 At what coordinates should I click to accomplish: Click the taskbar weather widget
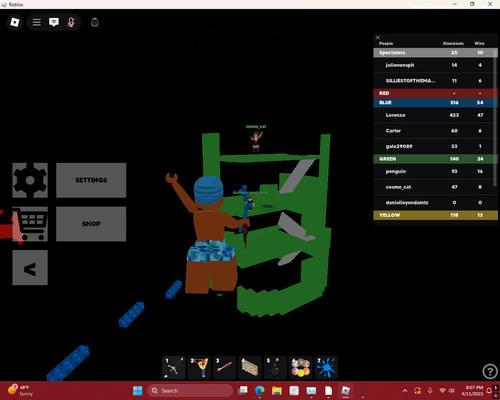(x=20, y=390)
